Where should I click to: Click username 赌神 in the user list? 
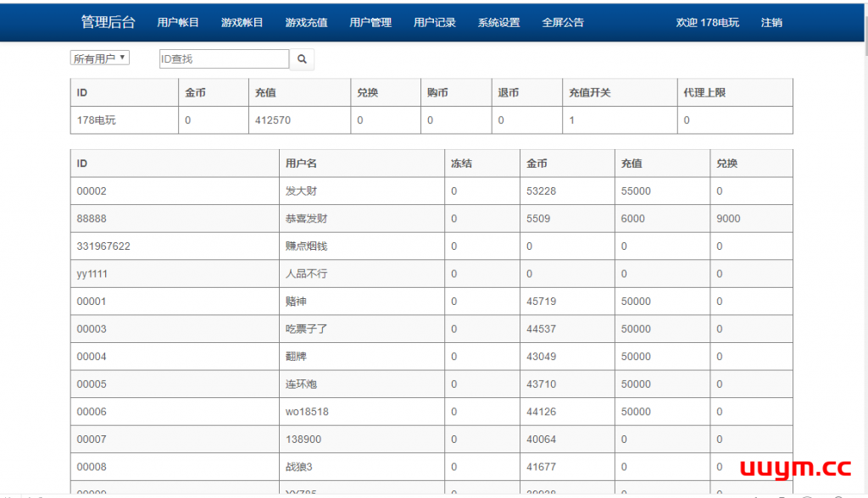(296, 302)
